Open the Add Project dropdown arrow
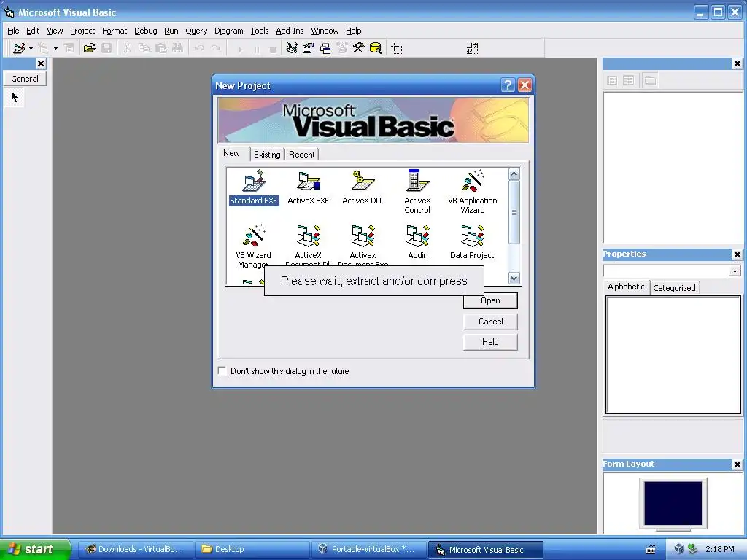The image size is (747, 560). pyautogui.click(x=31, y=48)
